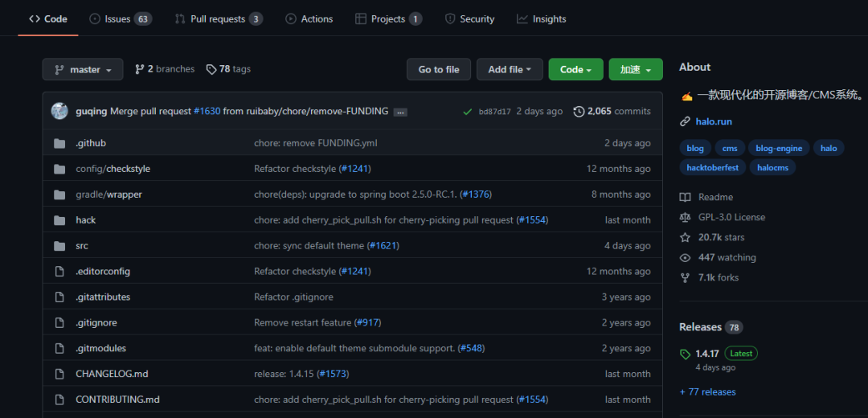Click guqing's avatar thumbnail
The image size is (868, 418).
tap(59, 111)
